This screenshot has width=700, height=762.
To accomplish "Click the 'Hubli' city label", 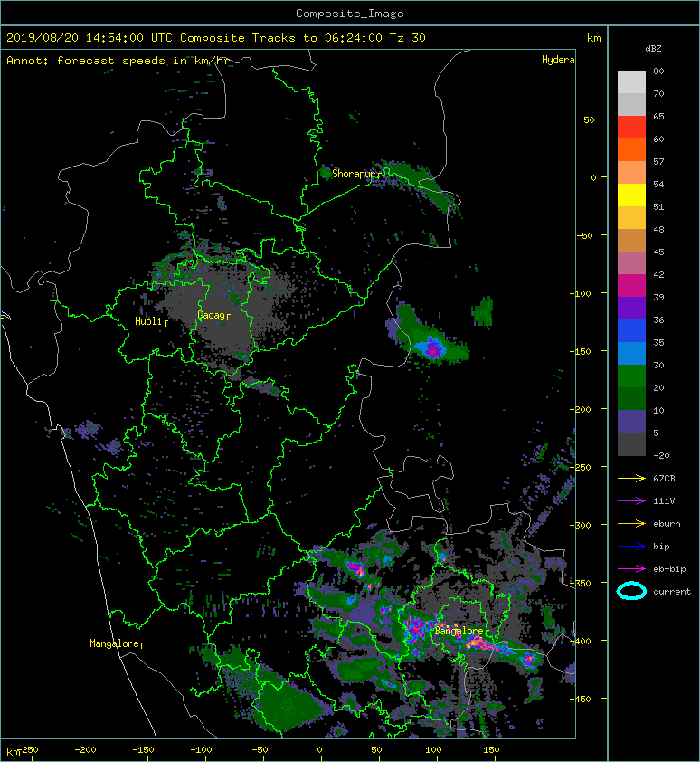I will (148, 321).
